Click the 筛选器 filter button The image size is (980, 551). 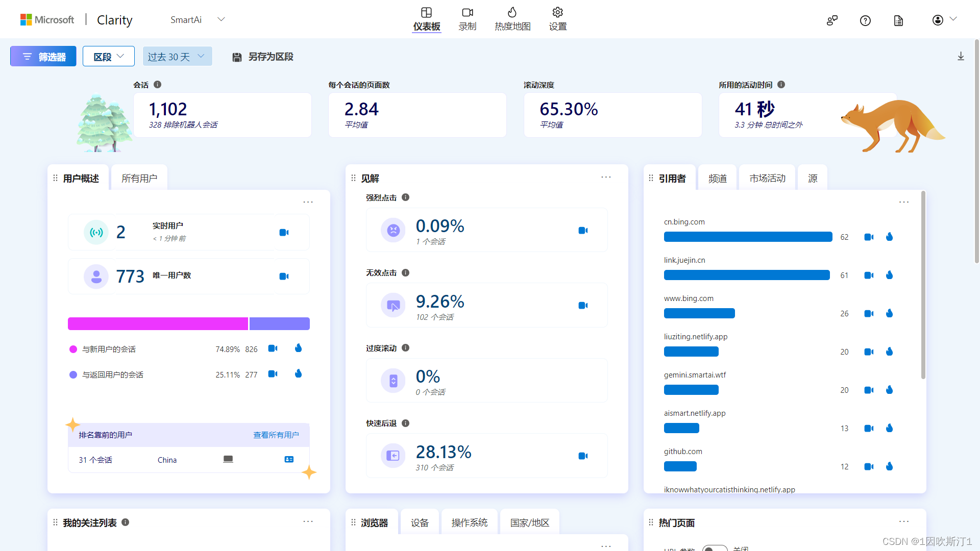pyautogui.click(x=43, y=57)
